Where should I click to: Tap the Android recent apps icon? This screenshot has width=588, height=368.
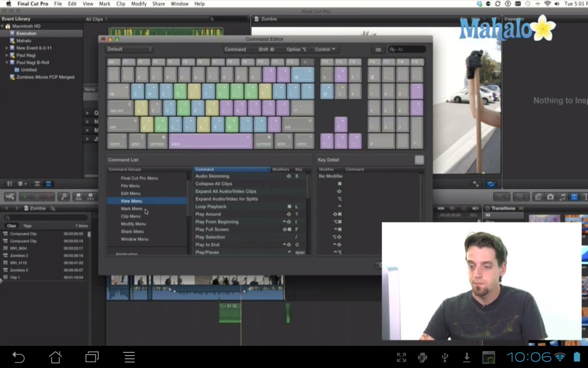[92, 357]
